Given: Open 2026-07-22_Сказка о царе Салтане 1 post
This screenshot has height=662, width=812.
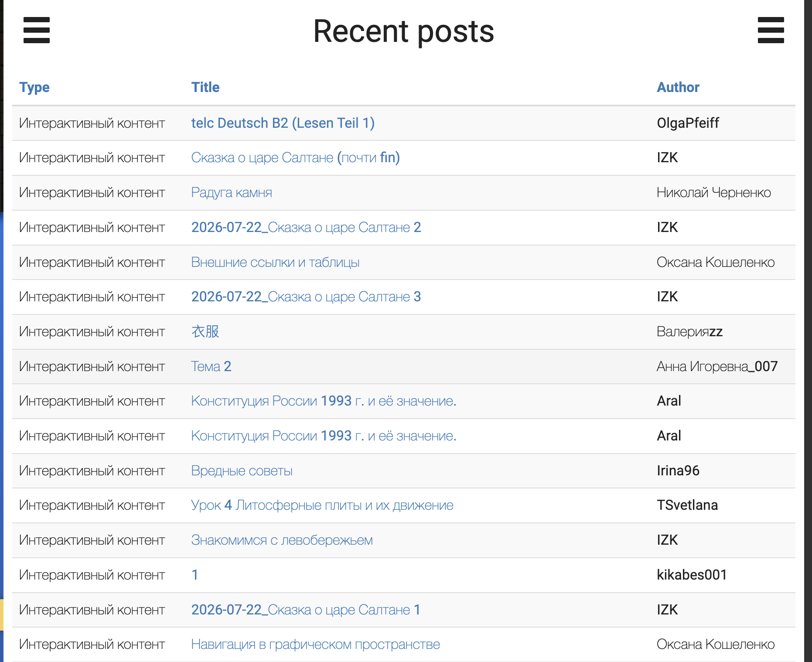Looking at the screenshot, I should pyautogui.click(x=306, y=610).
